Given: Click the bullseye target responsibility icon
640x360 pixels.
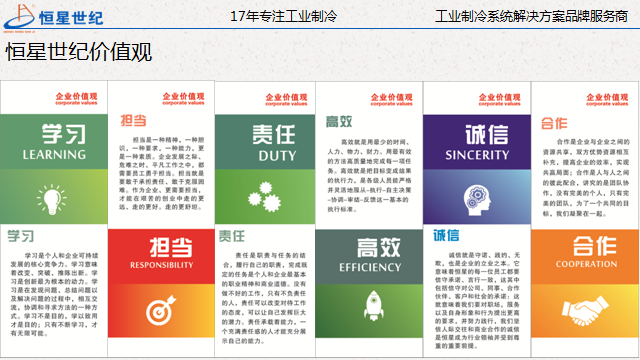Looking at the screenshot, I should (x=161, y=310).
